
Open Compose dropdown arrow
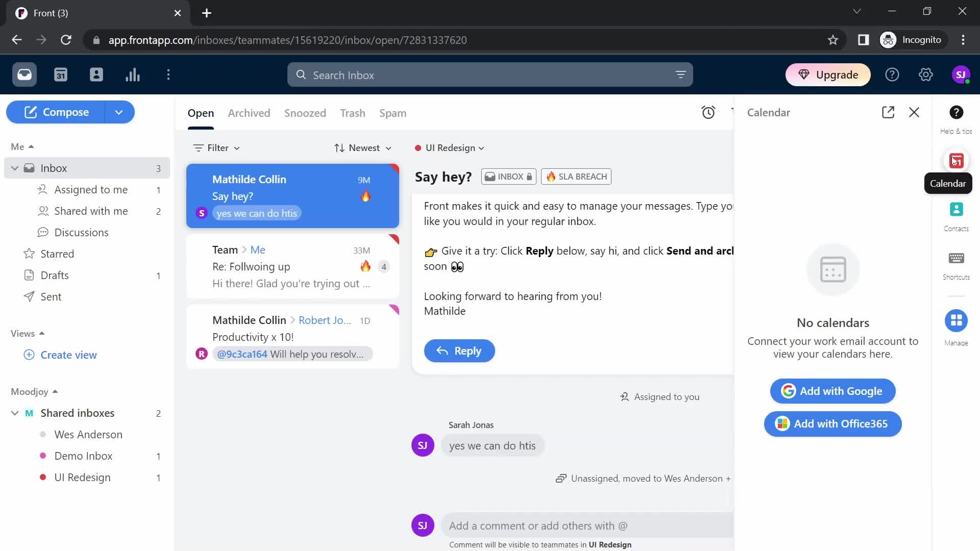point(119,112)
